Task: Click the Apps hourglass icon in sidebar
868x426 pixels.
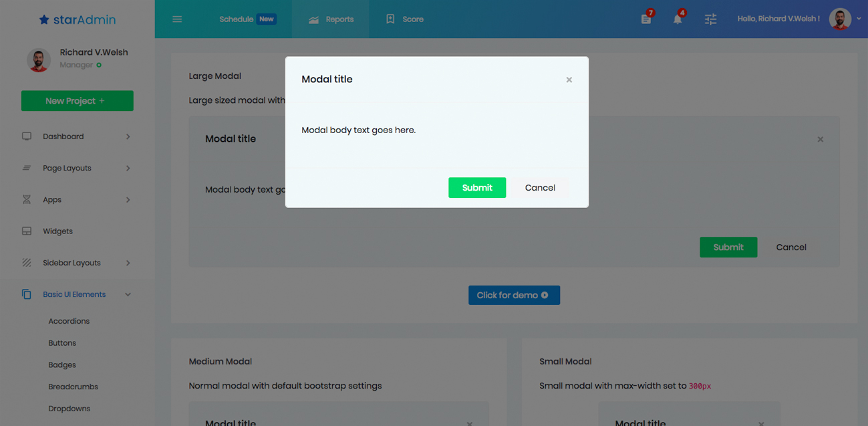Action: [27, 200]
